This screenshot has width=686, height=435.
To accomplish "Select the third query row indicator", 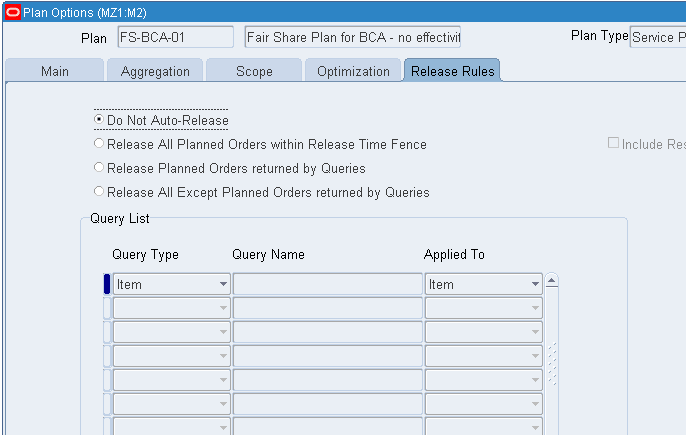I will pyautogui.click(x=107, y=332).
